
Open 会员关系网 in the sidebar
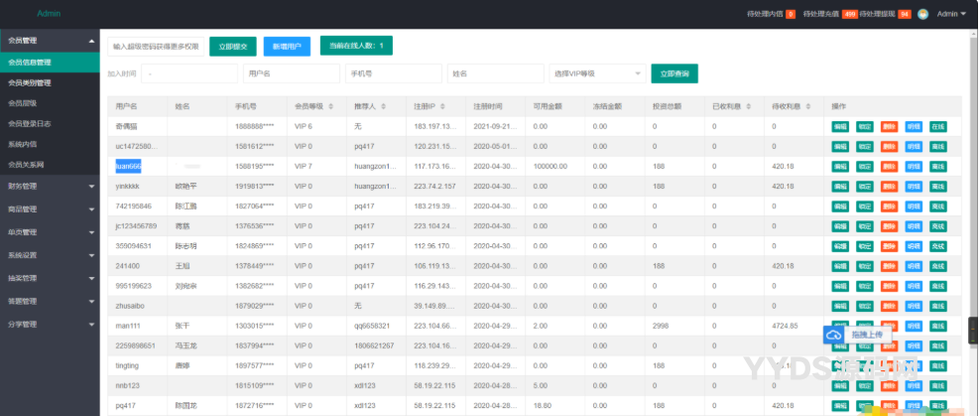(50, 165)
